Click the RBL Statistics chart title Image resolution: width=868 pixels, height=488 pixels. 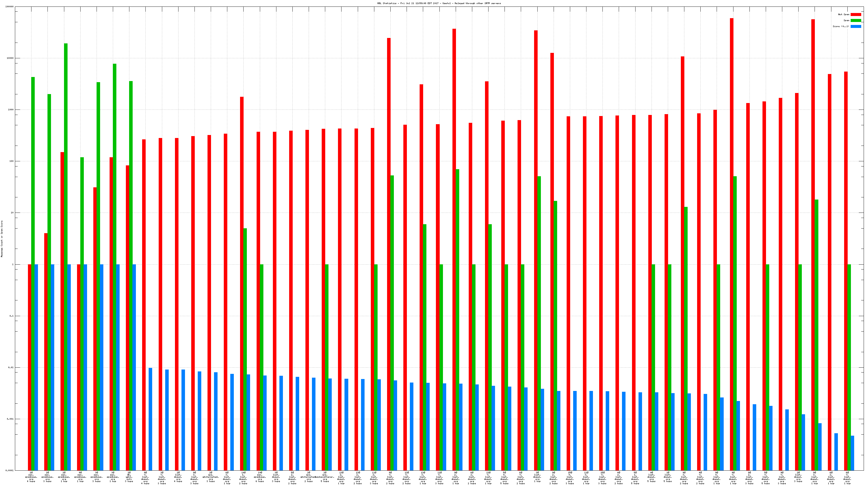click(x=439, y=3)
